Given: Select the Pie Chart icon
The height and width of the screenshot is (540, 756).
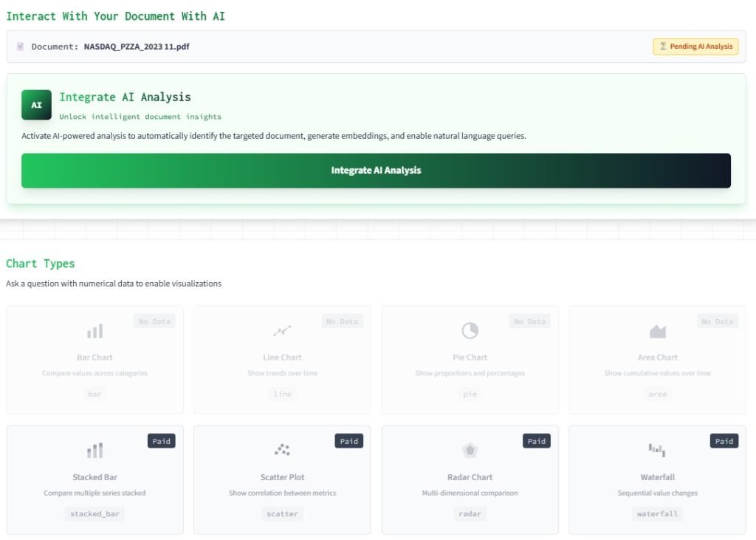Looking at the screenshot, I should coord(470,331).
